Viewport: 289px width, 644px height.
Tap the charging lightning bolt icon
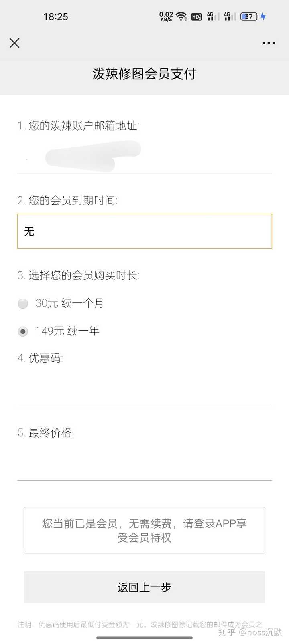tap(263, 16)
